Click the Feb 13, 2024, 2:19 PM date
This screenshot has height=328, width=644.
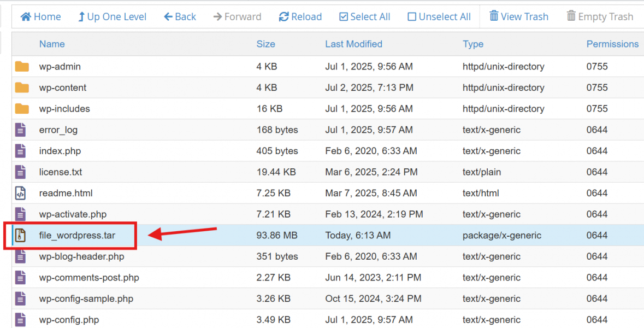tap(374, 214)
